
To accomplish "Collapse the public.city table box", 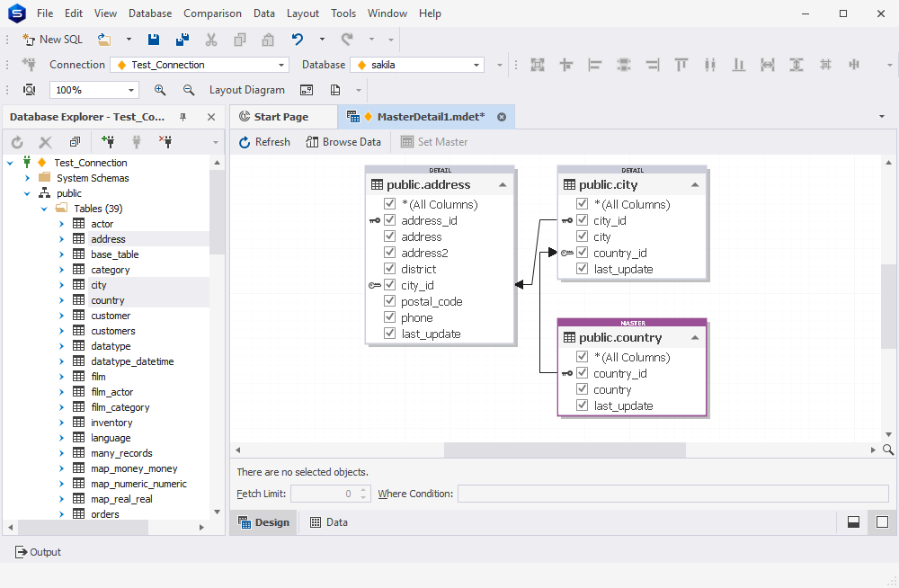I will click(x=695, y=184).
